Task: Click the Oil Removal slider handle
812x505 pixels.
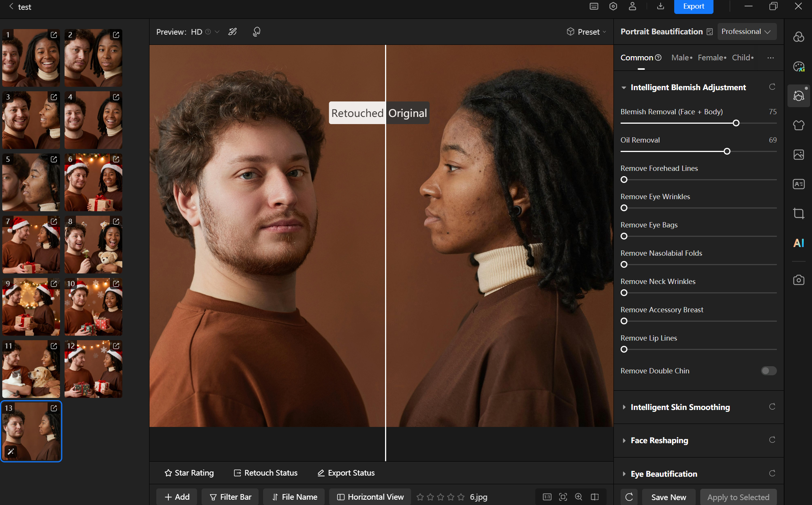Action: pyautogui.click(x=727, y=151)
